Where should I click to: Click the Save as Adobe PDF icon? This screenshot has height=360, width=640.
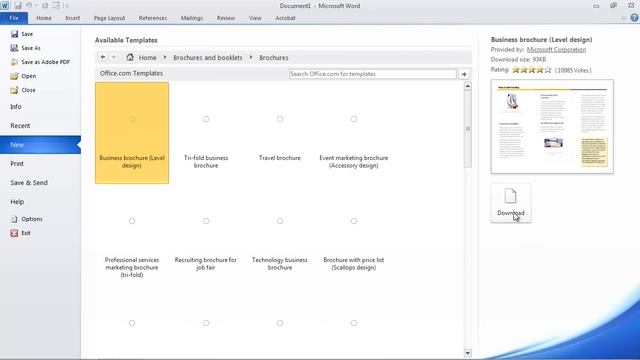click(x=14, y=62)
